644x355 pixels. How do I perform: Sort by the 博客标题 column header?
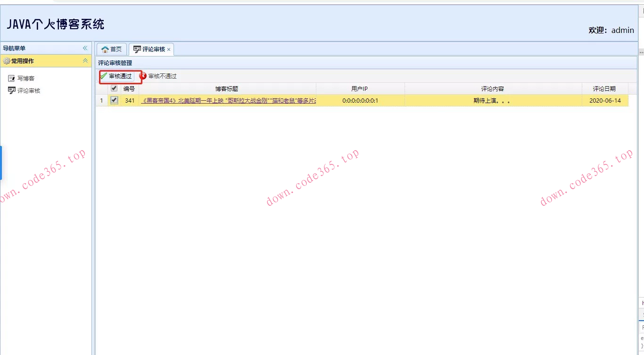point(227,89)
